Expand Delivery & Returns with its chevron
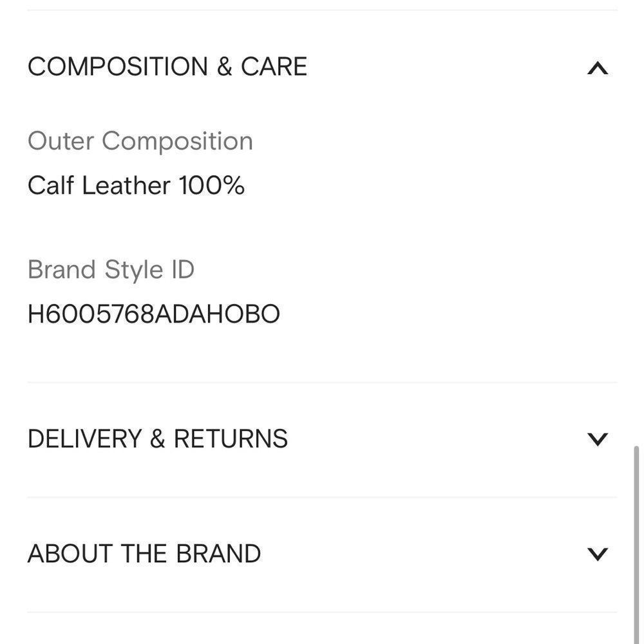Screen dimensions: 644x644 pyautogui.click(x=598, y=439)
